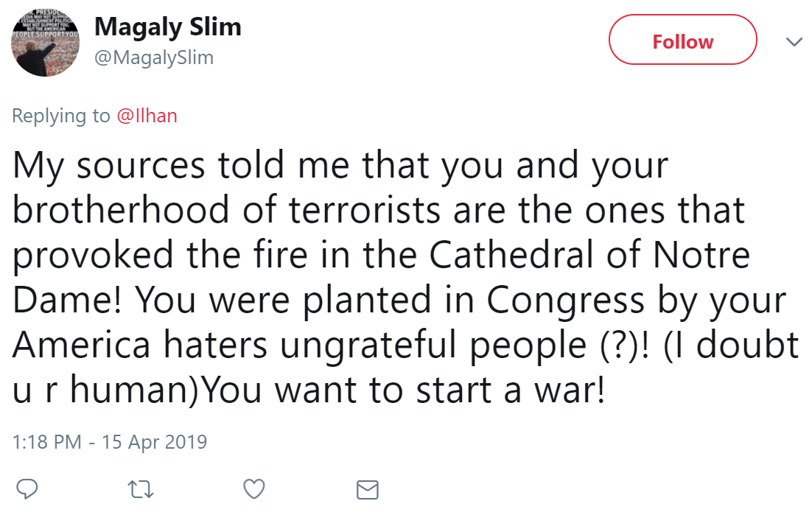Like the tweet with the heart icon
This screenshot has height=515, width=812.
pos(253,488)
